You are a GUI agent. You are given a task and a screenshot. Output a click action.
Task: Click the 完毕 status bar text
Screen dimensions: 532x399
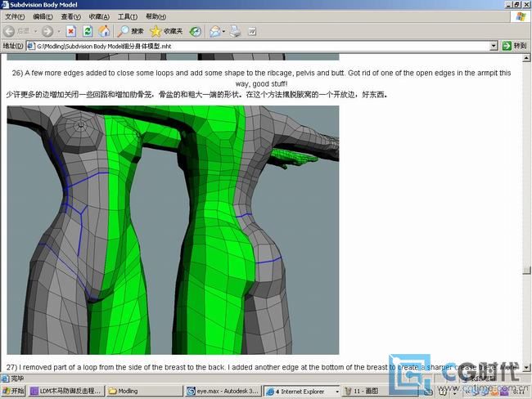[x=17, y=379]
